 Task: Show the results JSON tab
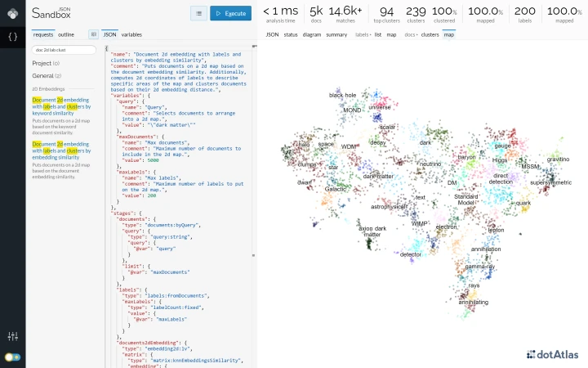pyautogui.click(x=272, y=34)
